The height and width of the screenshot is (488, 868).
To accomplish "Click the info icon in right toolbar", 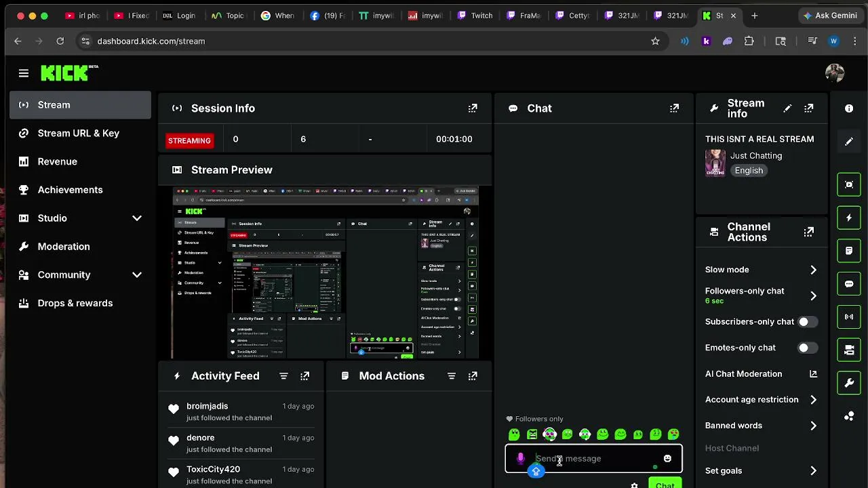I will point(849,108).
